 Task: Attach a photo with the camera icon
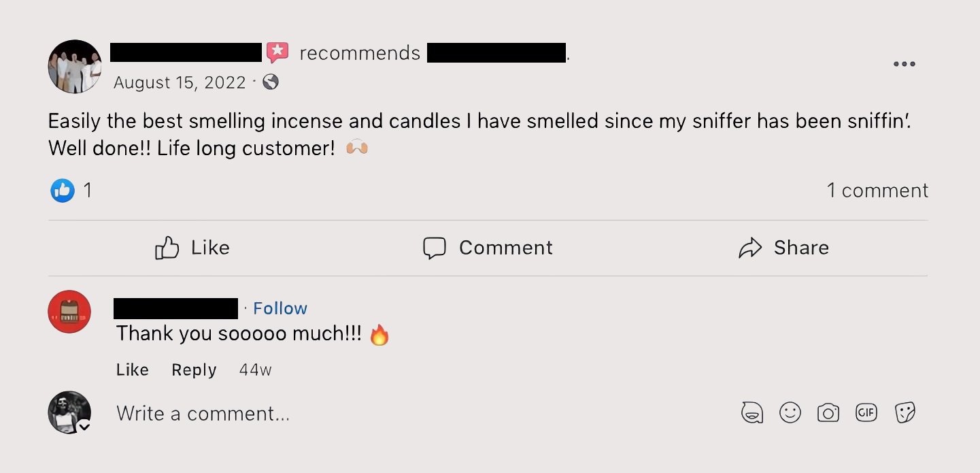(828, 412)
